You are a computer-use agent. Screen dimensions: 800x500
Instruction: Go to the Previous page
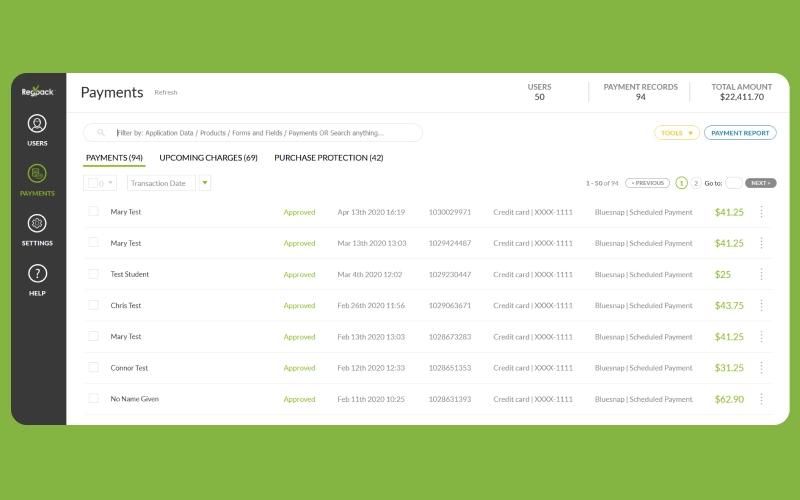tap(647, 183)
